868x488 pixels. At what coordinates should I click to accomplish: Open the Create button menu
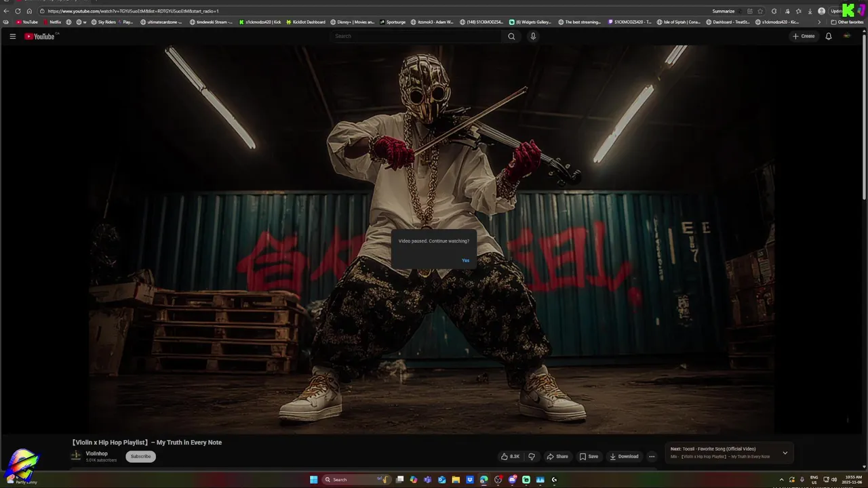pyautogui.click(x=804, y=36)
